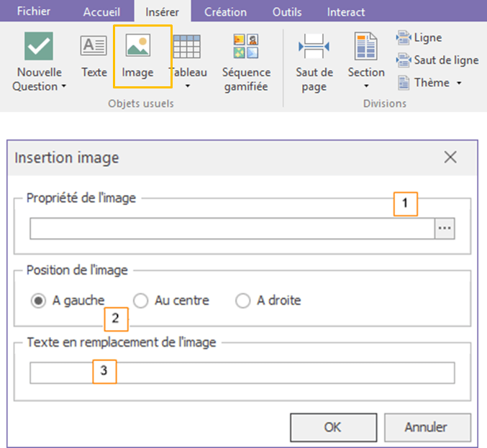Switch to the Accueil tab
Screen dimensions: 487x448
click(101, 12)
